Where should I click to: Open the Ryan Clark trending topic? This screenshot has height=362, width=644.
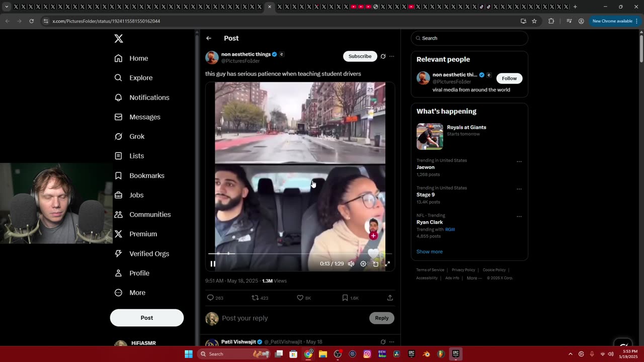point(430,222)
